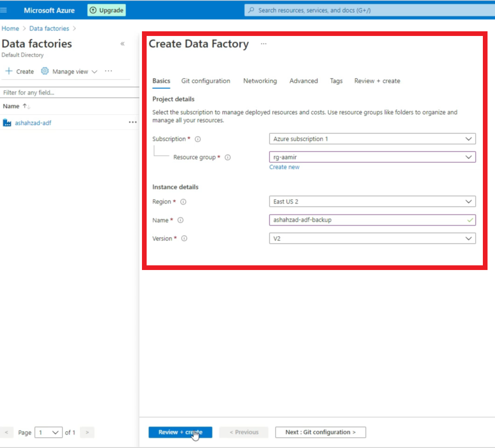Show info tooltip for Region

pos(183,202)
